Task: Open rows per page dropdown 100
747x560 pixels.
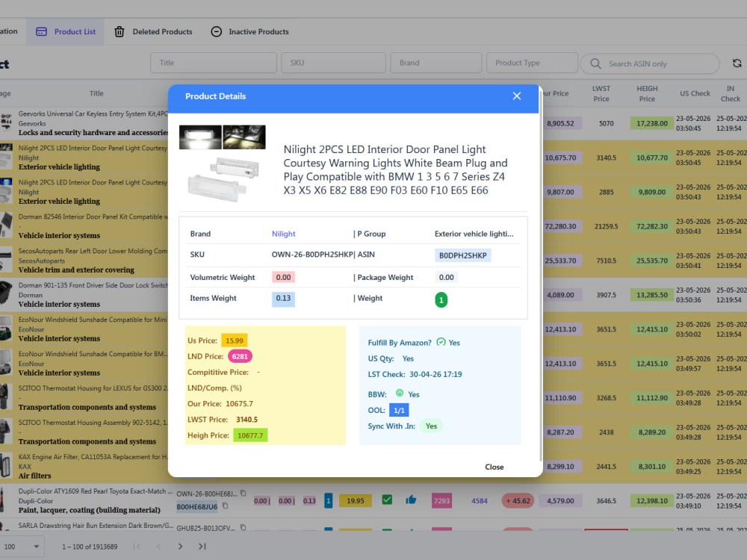Action: (x=22, y=547)
